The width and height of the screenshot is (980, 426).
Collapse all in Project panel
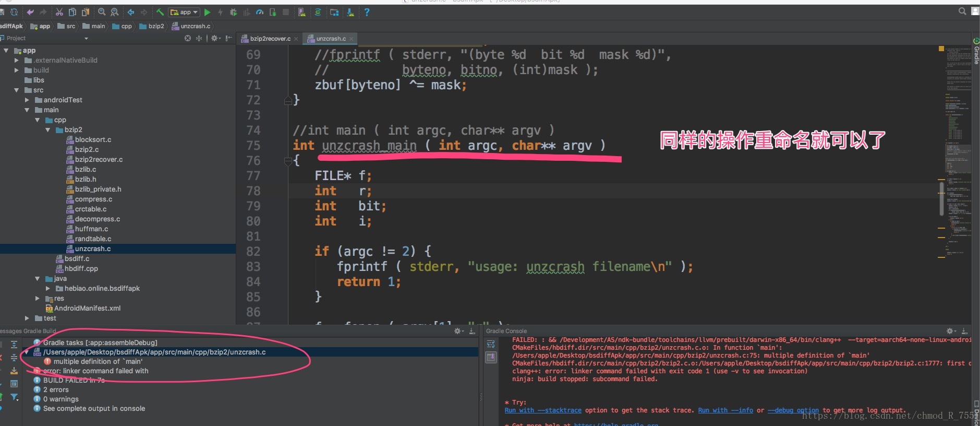[x=199, y=38]
